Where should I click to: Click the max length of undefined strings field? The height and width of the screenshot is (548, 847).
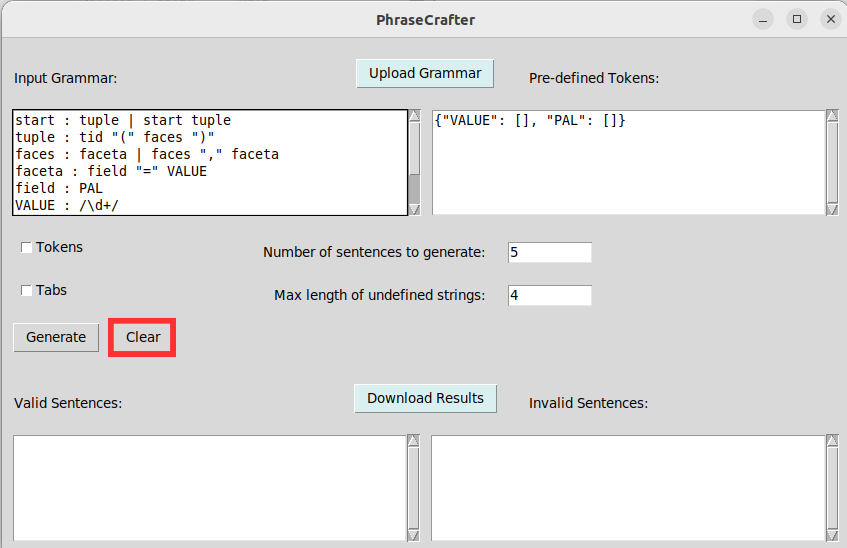(x=549, y=295)
